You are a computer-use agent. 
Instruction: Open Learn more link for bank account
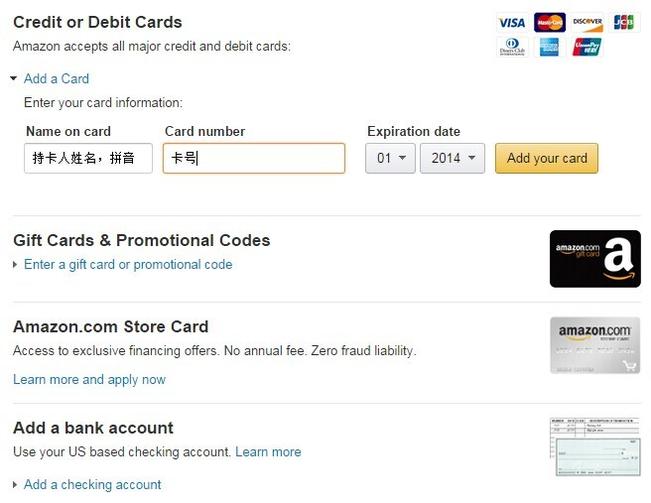click(268, 452)
